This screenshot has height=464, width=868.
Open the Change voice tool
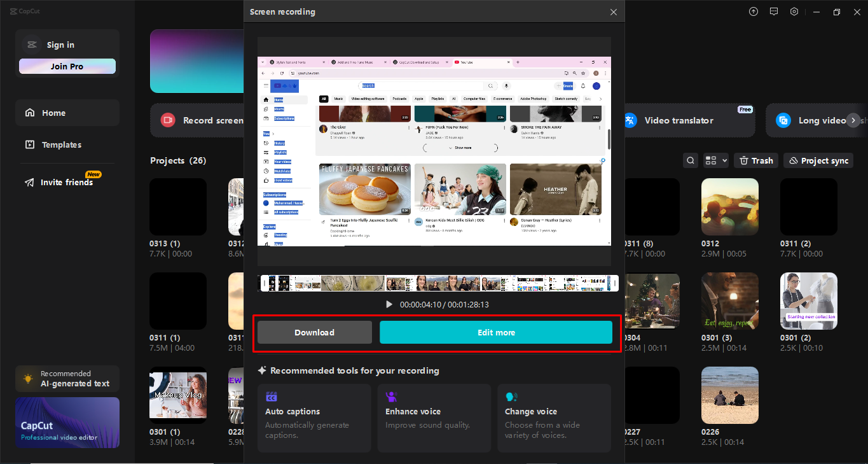[x=554, y=418]
